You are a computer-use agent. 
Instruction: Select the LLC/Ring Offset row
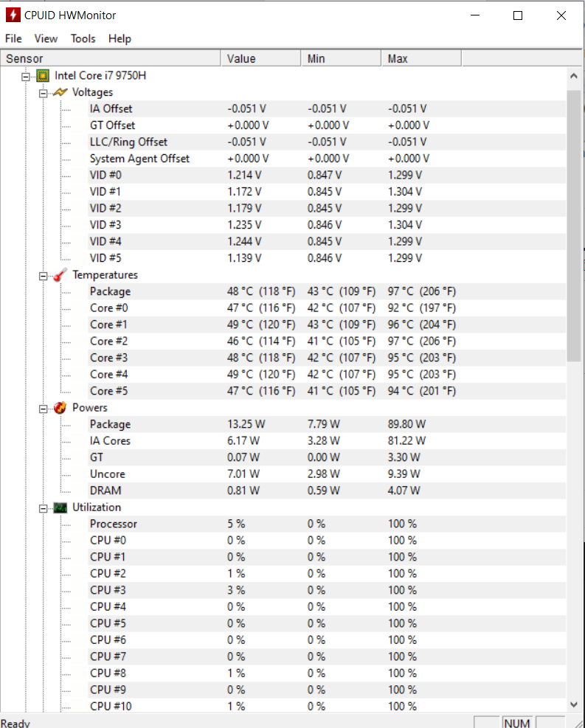tap(327, 142)
